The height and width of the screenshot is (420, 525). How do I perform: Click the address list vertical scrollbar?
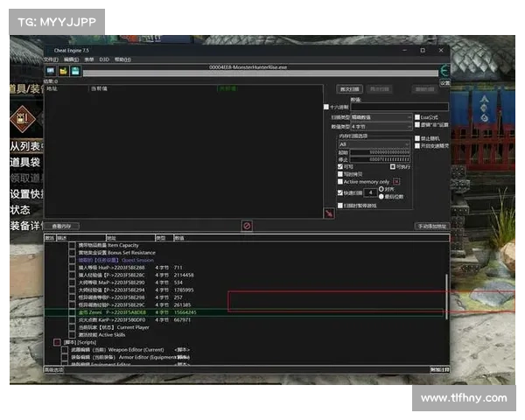click(x=446, y=297)
